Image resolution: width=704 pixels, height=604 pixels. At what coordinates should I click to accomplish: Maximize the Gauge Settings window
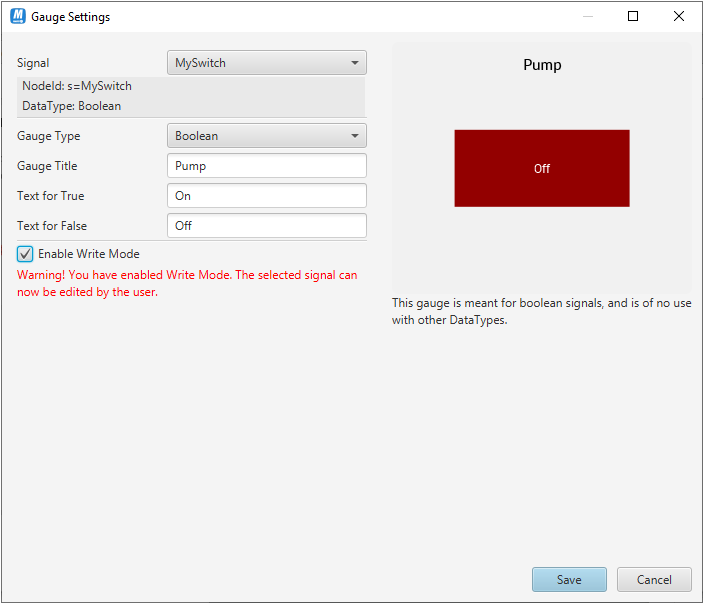(633, 16)
